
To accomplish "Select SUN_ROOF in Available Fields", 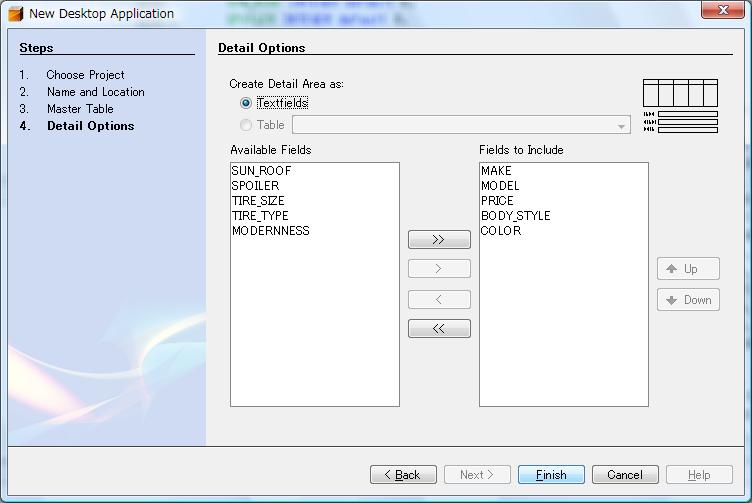I will tap(261, 171).
